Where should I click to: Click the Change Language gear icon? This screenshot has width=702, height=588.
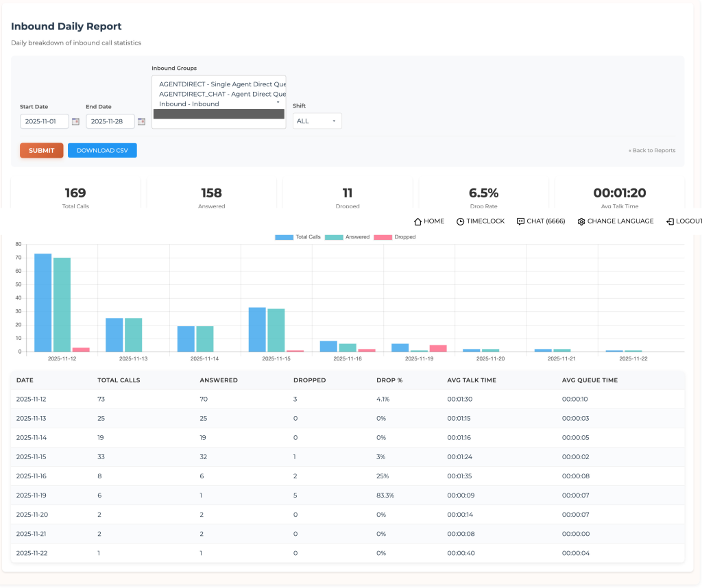(x=581, y=221)
